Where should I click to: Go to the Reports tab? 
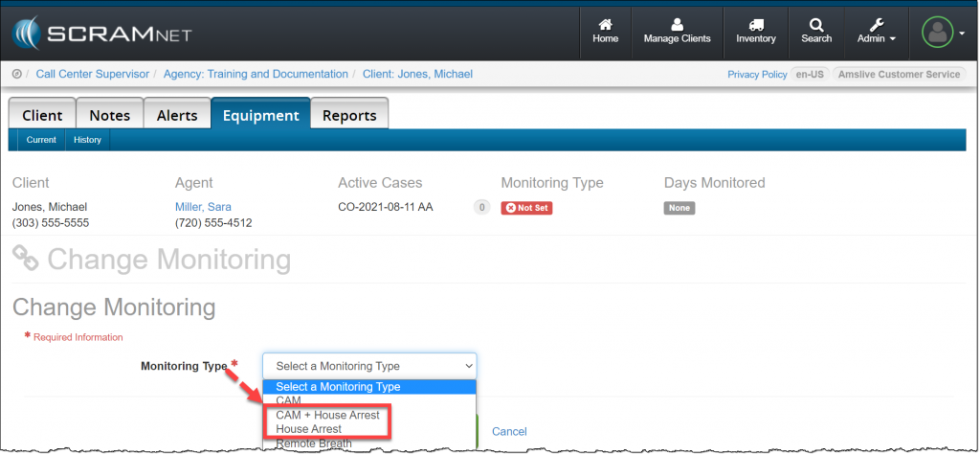(348, 115)
